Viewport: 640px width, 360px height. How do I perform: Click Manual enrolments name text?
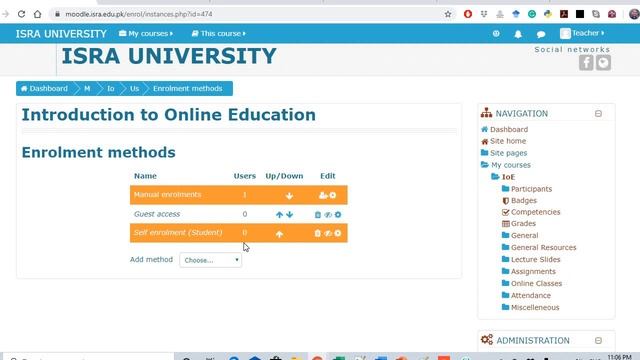(x=167, y=195)
